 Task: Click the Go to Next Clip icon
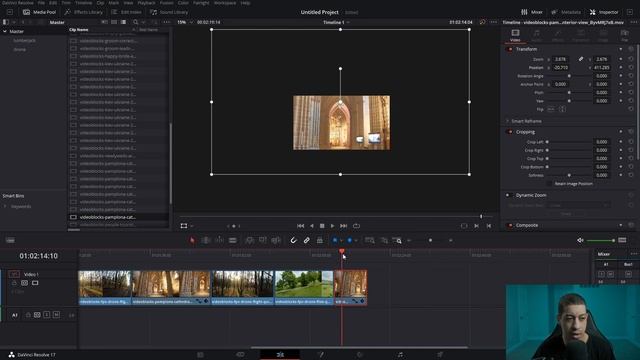coord(476,226)
